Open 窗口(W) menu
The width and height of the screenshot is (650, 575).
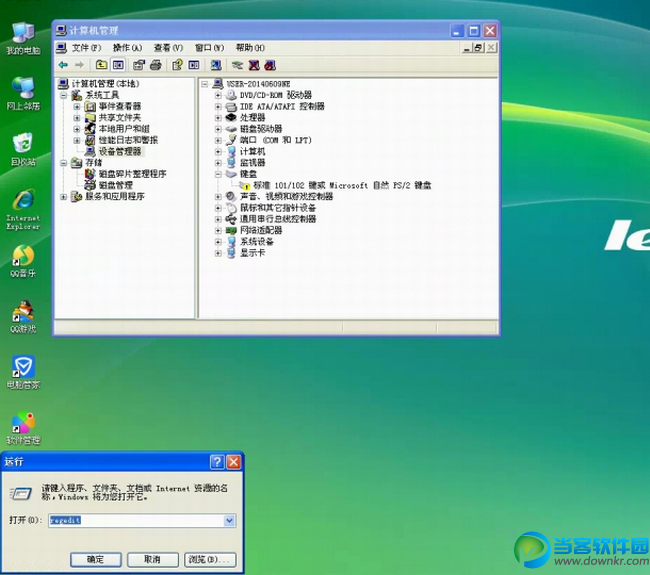tap(209, 48)
